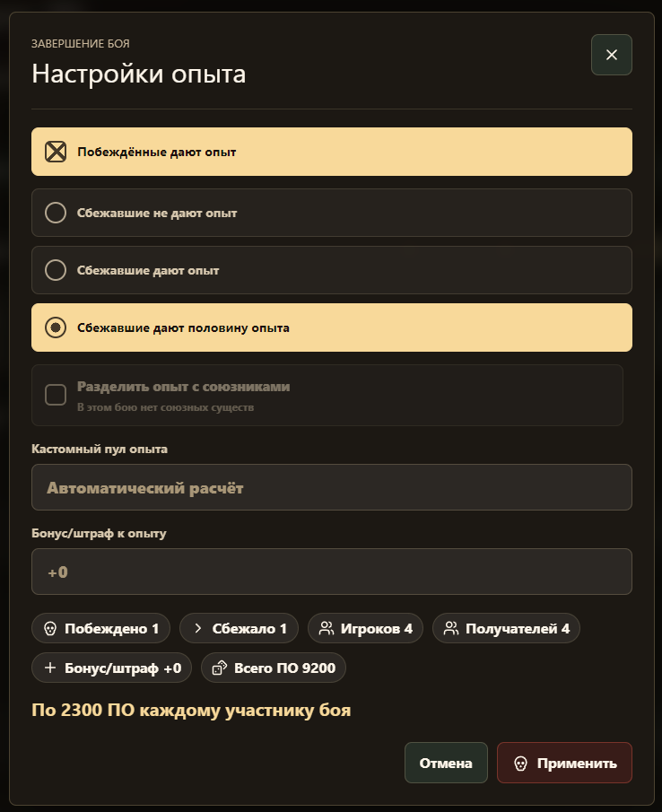
Task: Toggle Разделить опыт с союзниками checkbox
Action: click(56, 395)
